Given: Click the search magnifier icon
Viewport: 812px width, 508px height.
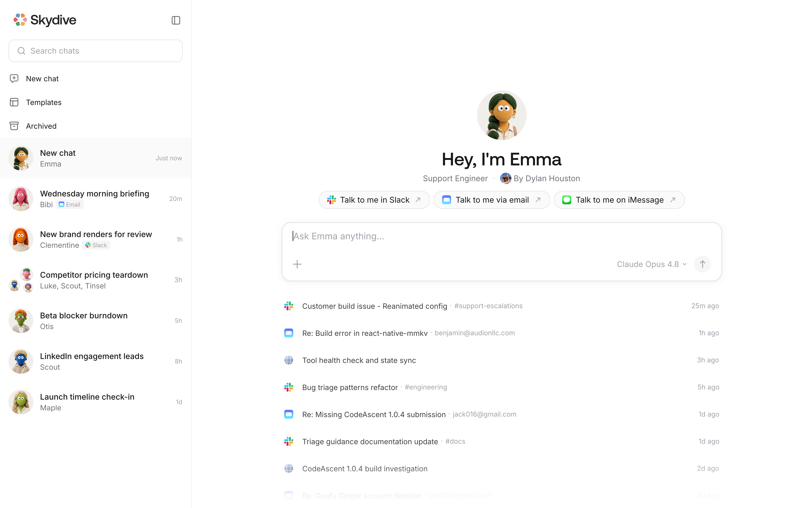Looking at the screenshot, I should pos(21,51).
